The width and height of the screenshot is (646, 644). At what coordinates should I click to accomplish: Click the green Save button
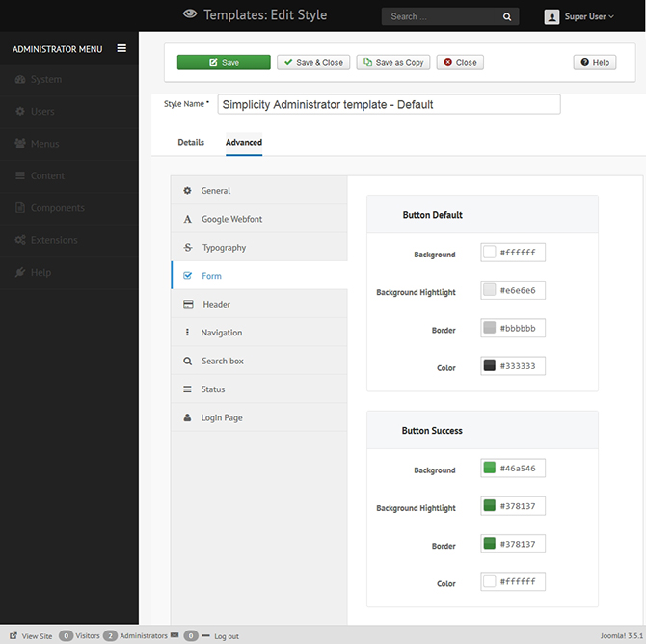click(224, 63)
